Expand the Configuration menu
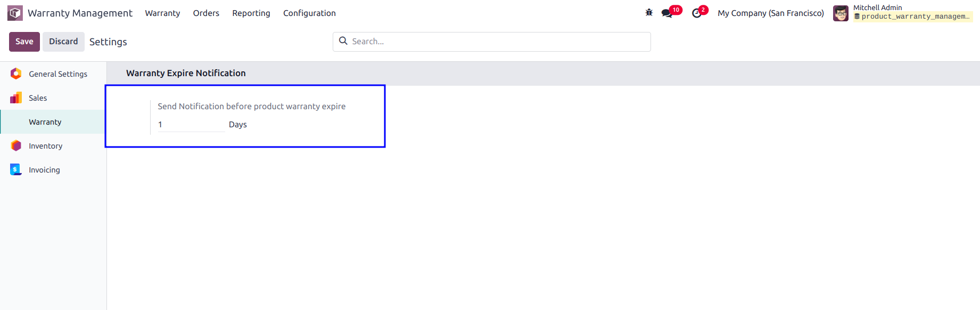Image resolution: width=980 pixels, height=310 pixels. [309, 13]
